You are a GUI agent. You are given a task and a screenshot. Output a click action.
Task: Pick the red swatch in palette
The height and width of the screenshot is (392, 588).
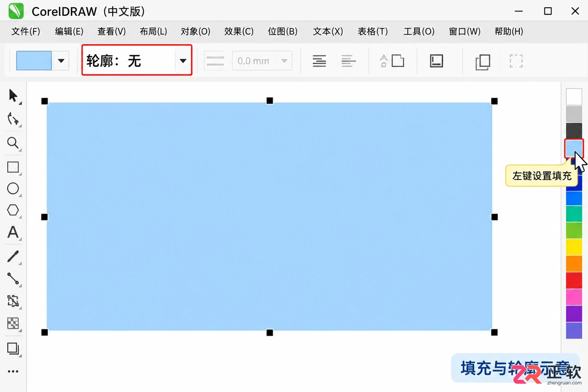click(574, 281)
